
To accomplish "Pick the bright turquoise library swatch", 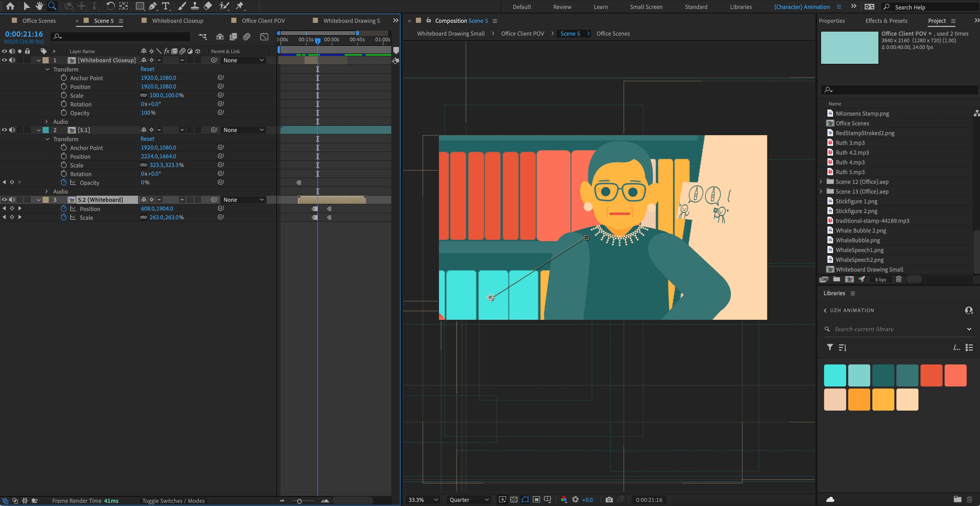I will point(835,375).
